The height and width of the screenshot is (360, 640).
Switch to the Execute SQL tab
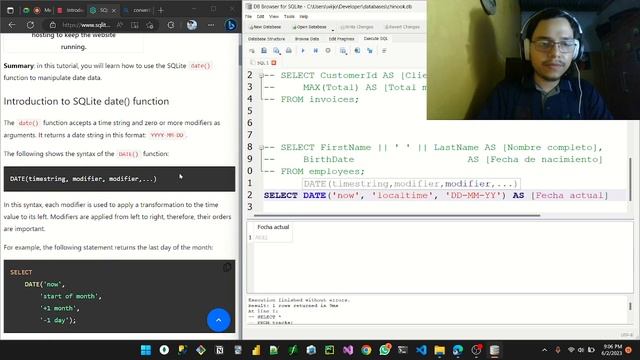pos(376,38)
